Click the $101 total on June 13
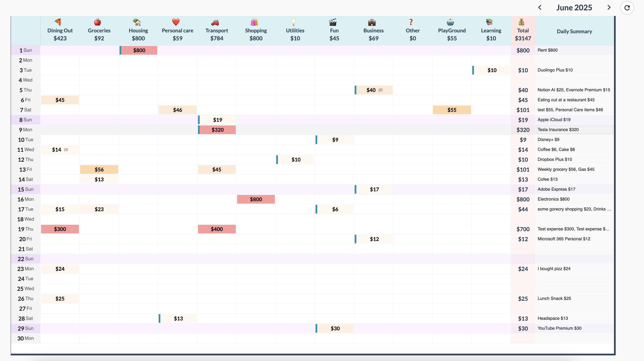This screenshot has width=644, height=361. click(523, 169)
